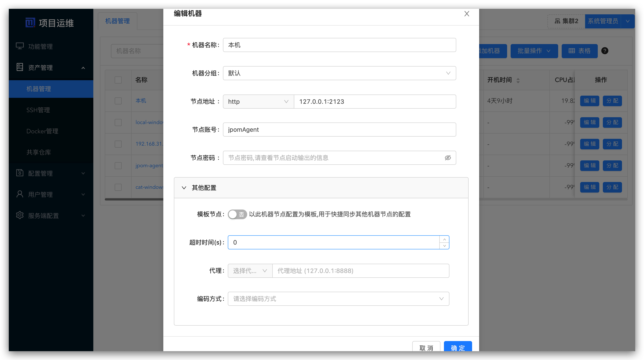Show the 节点密码 with the eye icon

[447, 158]
